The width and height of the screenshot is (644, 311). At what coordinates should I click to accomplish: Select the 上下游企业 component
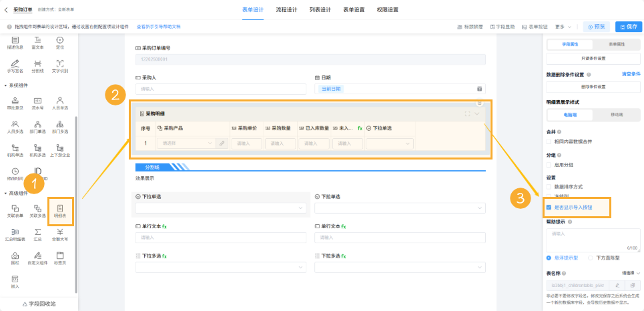coord(60,150)
